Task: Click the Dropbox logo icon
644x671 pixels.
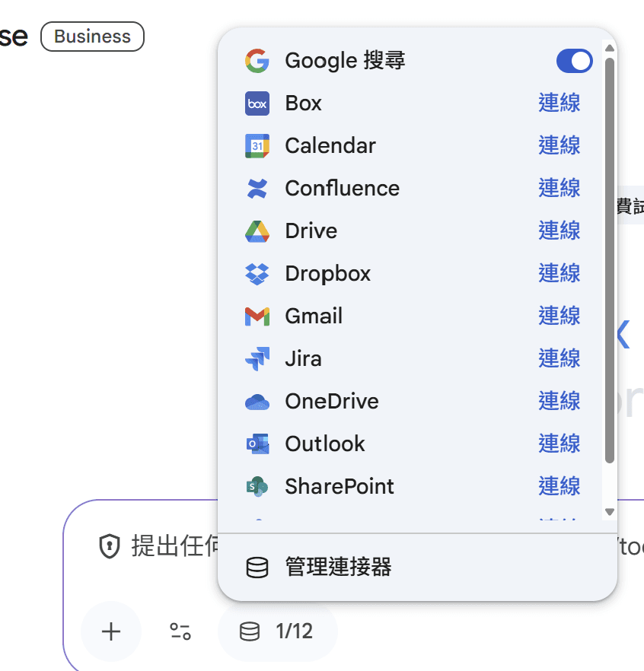Action: tap(257, 274)
